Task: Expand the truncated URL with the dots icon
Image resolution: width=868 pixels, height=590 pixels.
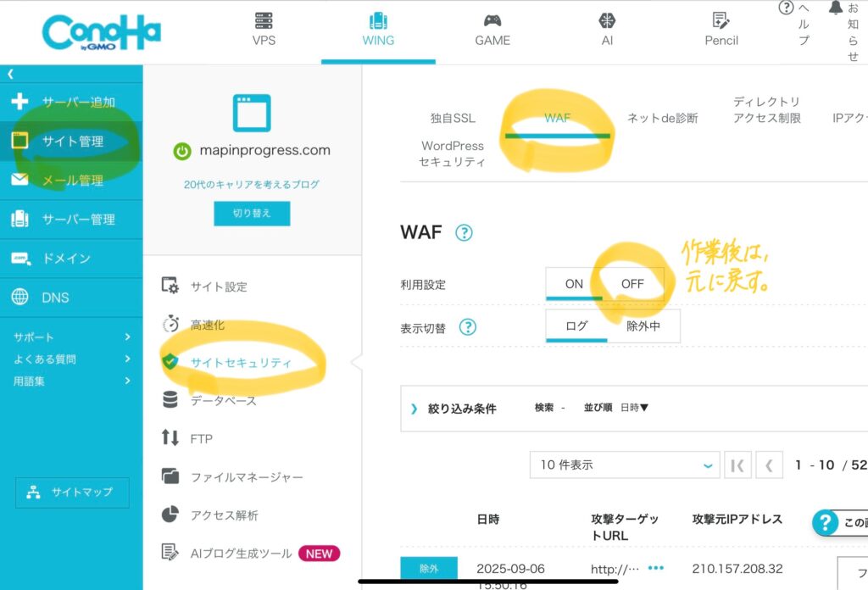Action: click(x=656, y=568)
